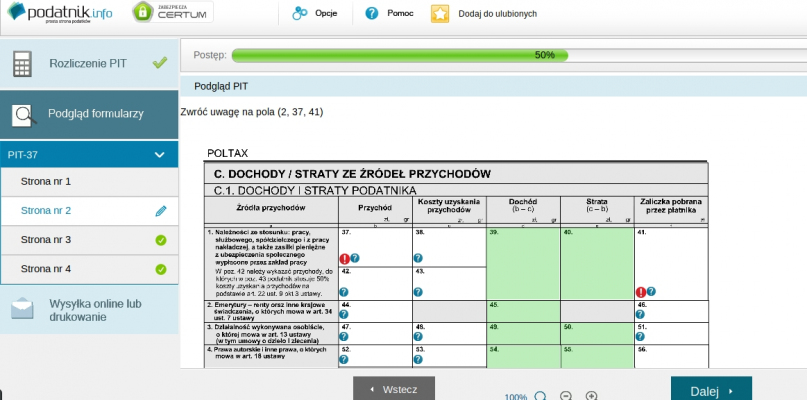Open Rozliczenie PIT section

[x=89, y=64]
